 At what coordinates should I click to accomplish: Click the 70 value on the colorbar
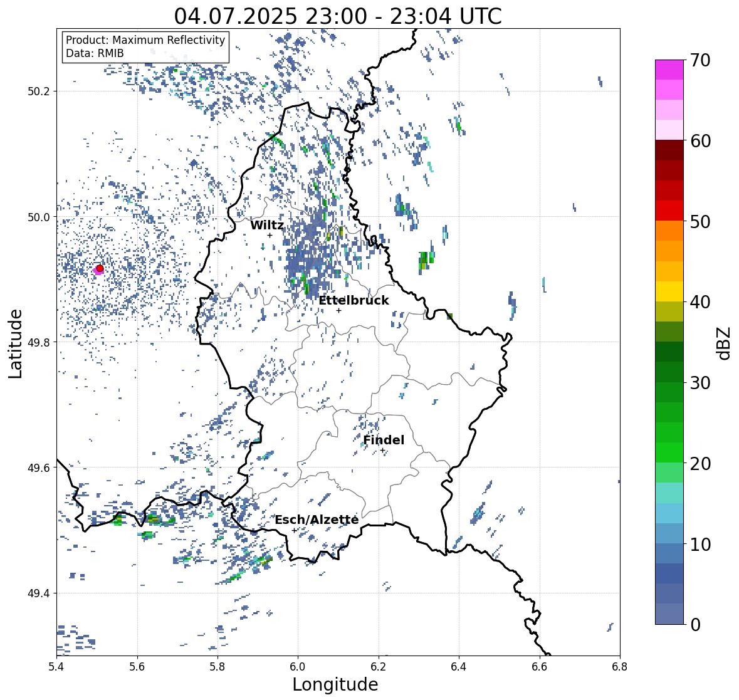(x=700, y=60)
